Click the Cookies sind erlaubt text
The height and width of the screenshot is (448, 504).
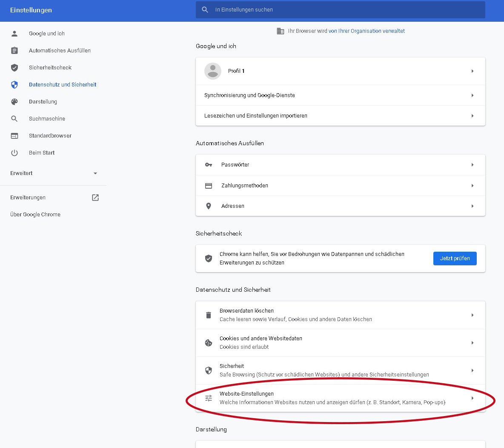click(244, 347)
